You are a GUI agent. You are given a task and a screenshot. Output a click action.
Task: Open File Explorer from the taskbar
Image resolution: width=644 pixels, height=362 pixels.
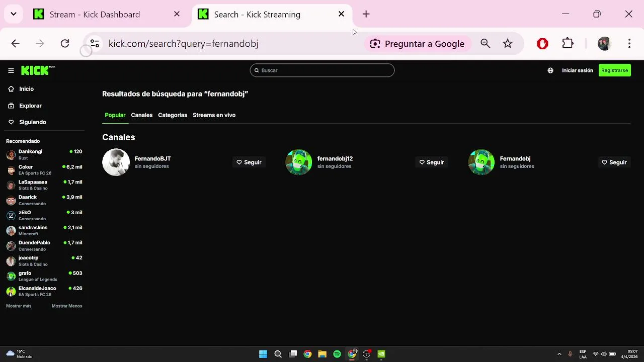click(x=323, y=354)
